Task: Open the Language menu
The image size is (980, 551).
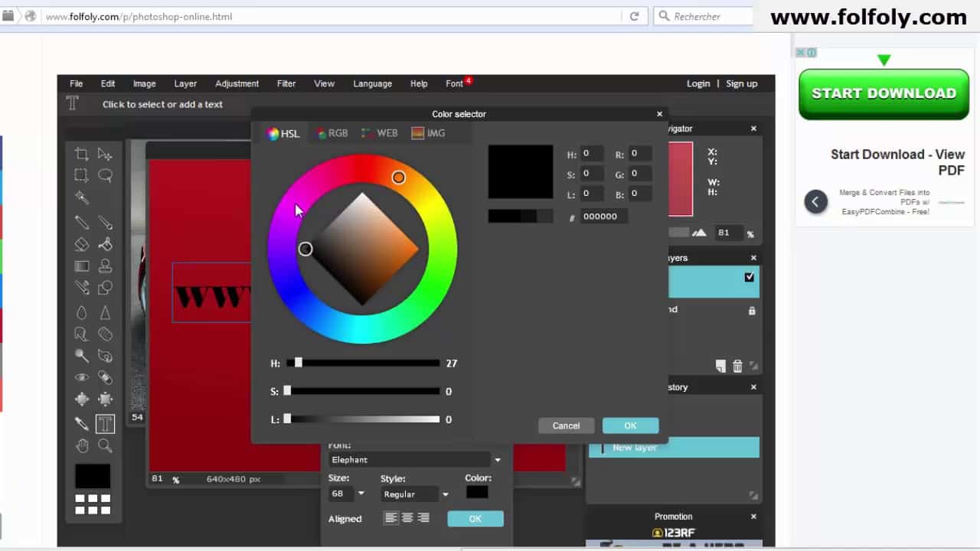Action: (x=372, y=83)
